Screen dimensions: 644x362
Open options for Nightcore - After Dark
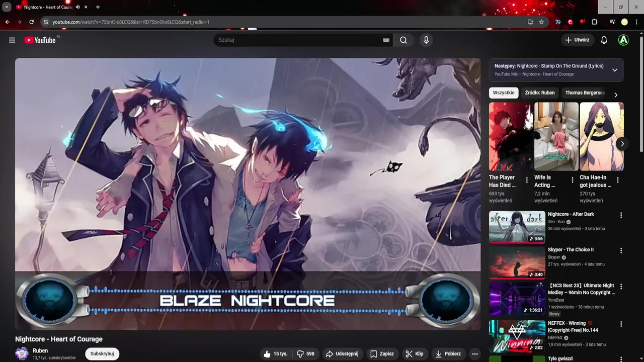coord(621,215)
